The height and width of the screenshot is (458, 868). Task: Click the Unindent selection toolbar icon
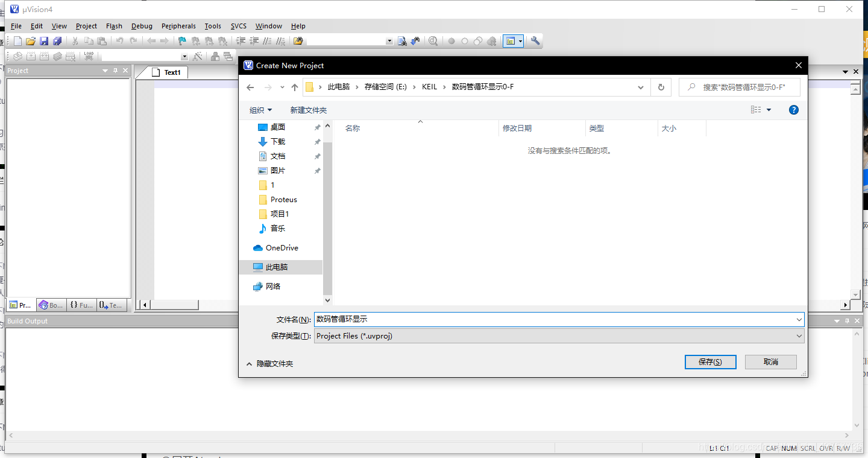click(x=254, y=41)
